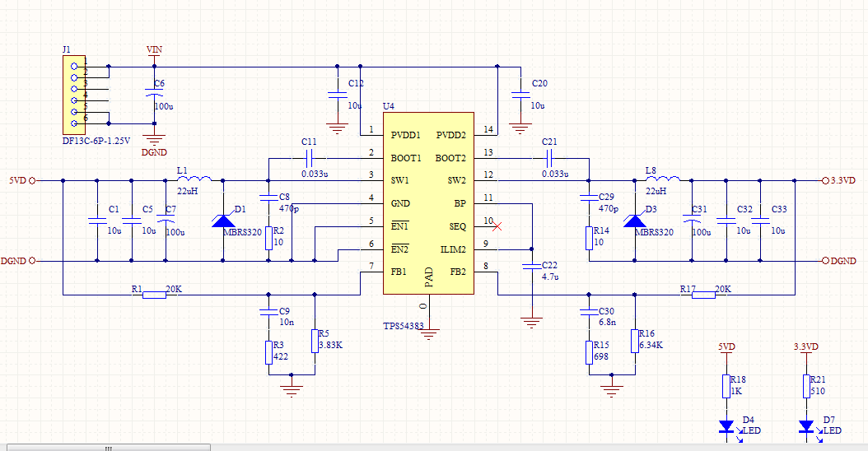Click the horizontal scrollbar thumb at bottom

[x=109, y=448]
